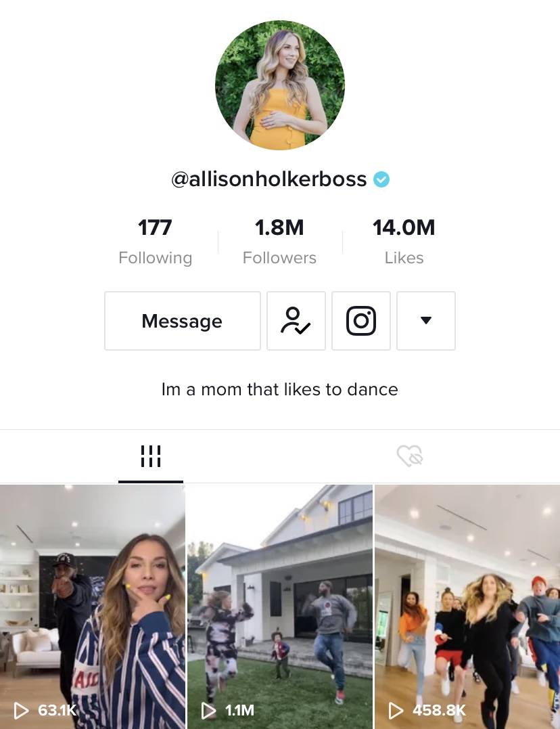Open the linked Instagram profile icon
Image resolution: width=560 pixels, height=729 pixels.
click(361, 321)
